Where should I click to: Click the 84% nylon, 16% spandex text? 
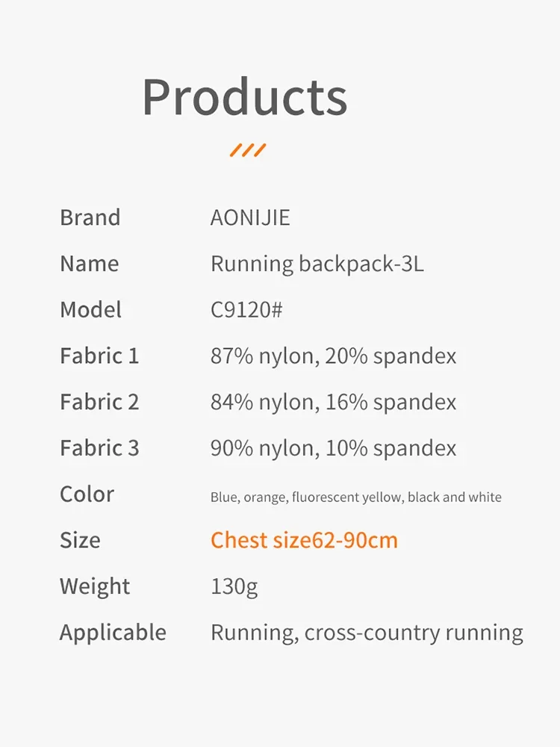coord(333,403)
